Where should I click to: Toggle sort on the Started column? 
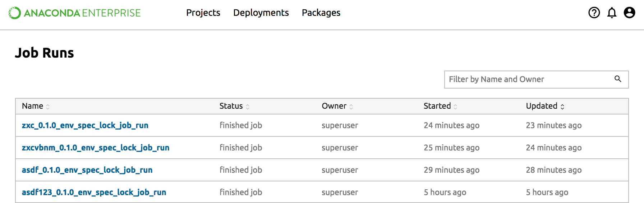[x=455, y=107]
